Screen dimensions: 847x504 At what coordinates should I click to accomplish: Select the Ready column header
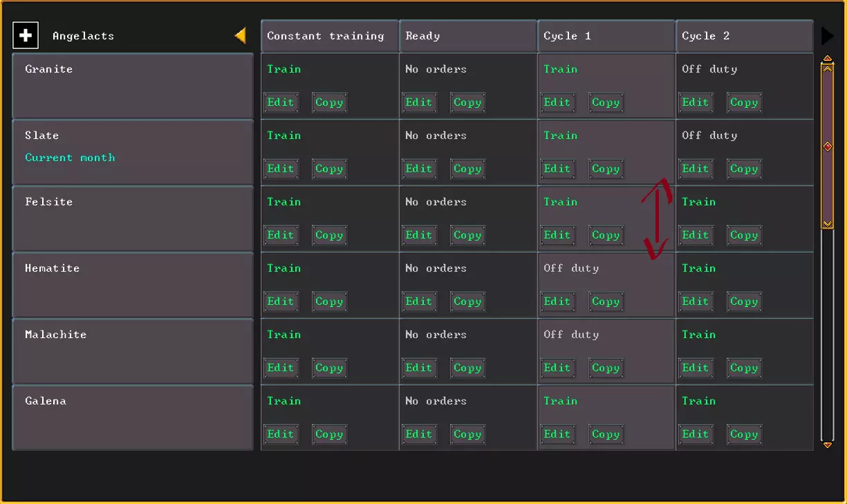[x=468, y=36]
